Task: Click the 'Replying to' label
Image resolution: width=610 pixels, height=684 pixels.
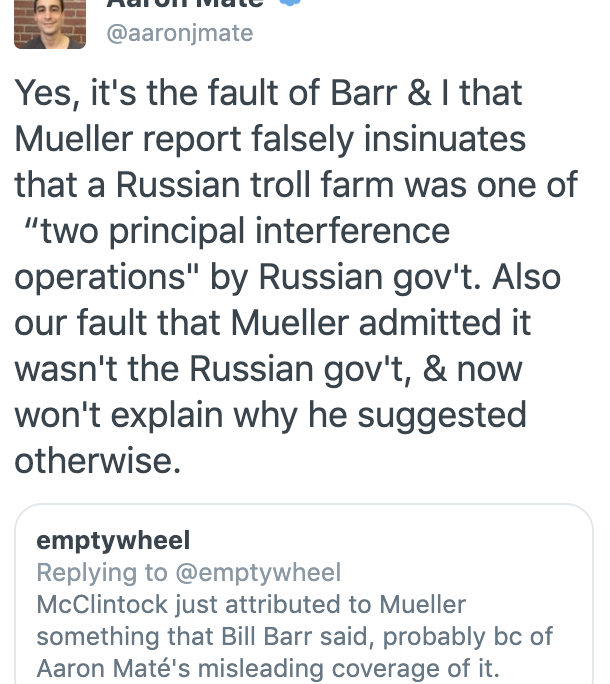Action: 102,573
